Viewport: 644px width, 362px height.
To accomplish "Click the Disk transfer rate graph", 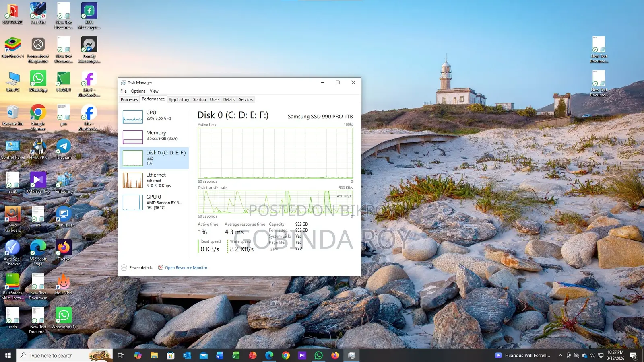I will coord(275,202).
